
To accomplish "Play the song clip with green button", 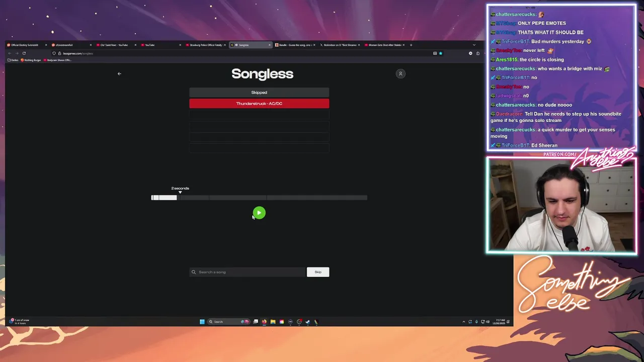I will coord(259,213).
